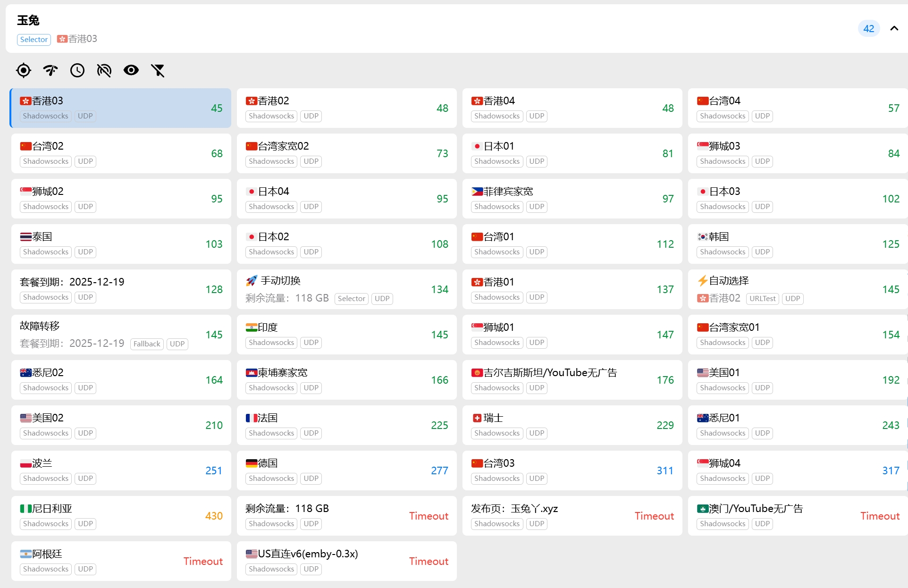Screen dimensions: 908x588
Task: Click the 42 node count badge
Action: coord(868,28)
